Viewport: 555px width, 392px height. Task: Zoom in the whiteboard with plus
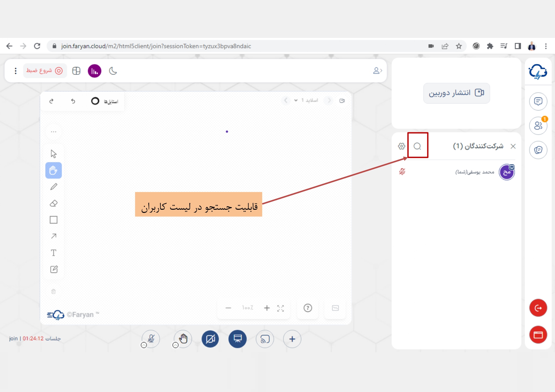(267, 308)
